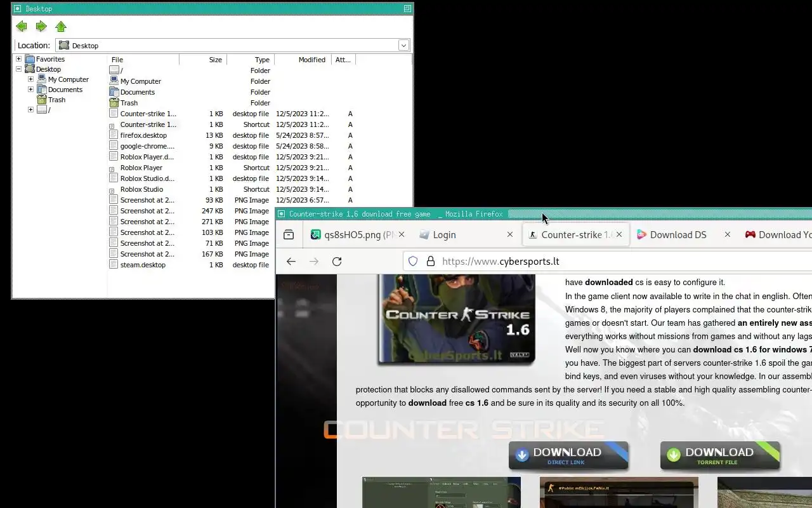
Task: Close the Login tab
Action: (x=510, y=235)
